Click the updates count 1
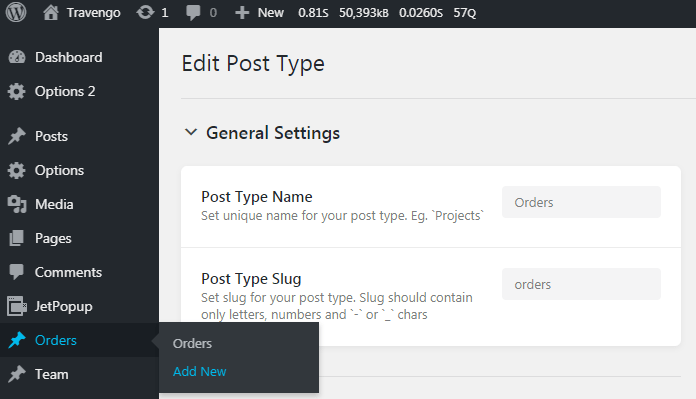Screen dimensions: 696x399 165,13
